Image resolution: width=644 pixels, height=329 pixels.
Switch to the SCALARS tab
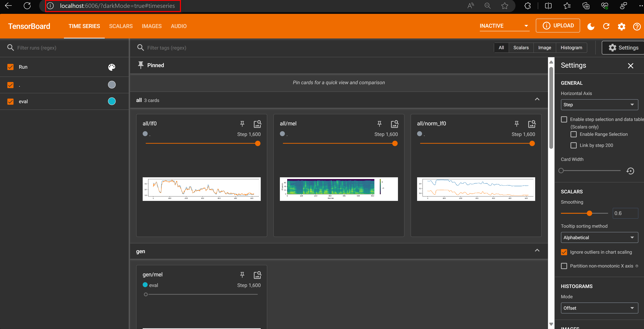pyautogui.click(x=121, y=26)
